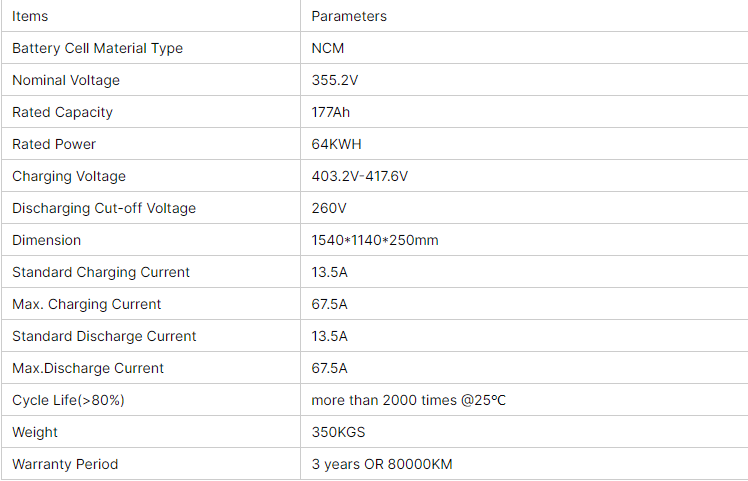This screenshot has width=748, height=481.
Task: Click the '1540*1140*250mm' dimension value
Action: [375, 240]
